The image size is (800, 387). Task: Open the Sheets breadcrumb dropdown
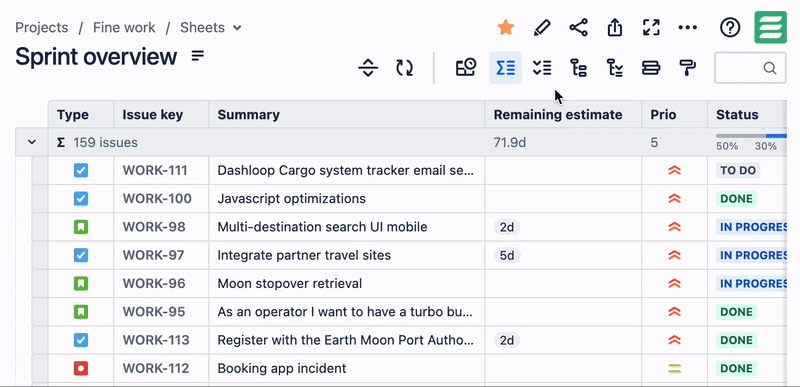point(211,28)
